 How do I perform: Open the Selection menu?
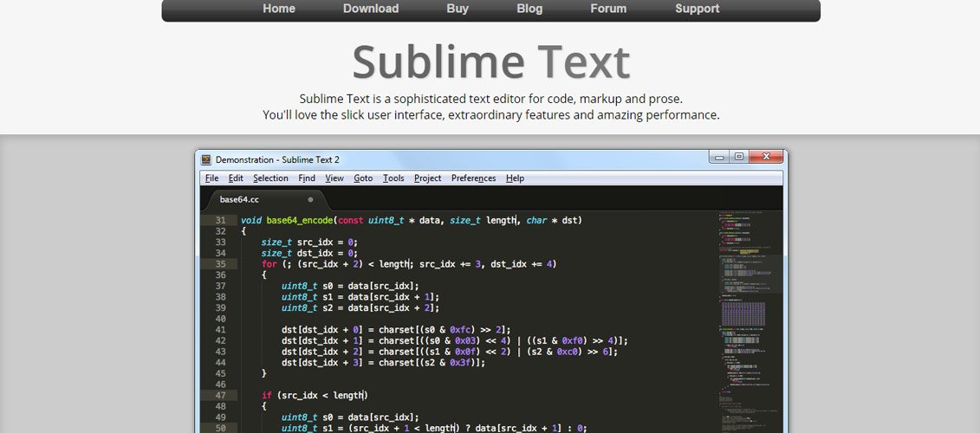click(x=270, y=178)
